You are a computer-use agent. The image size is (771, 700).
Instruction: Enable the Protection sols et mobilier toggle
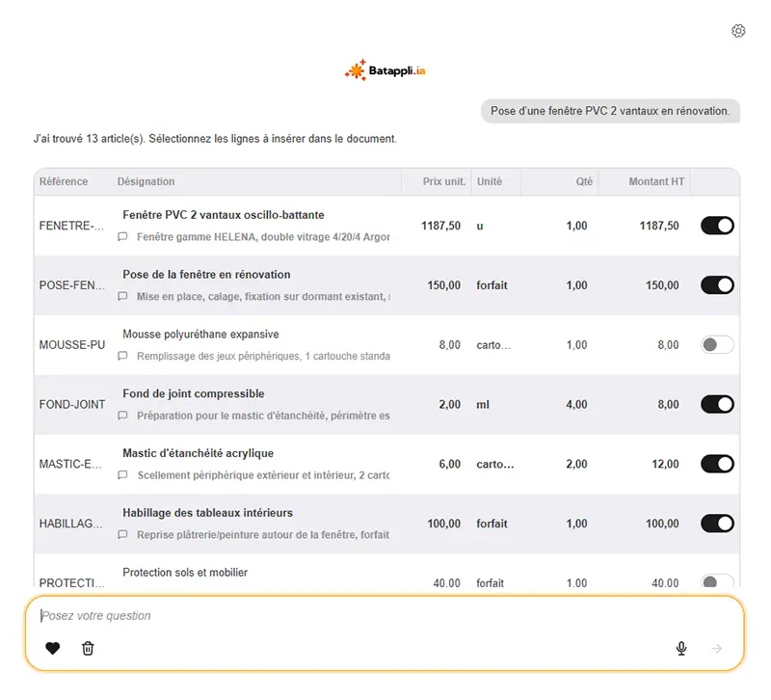[x=717, y=582]
